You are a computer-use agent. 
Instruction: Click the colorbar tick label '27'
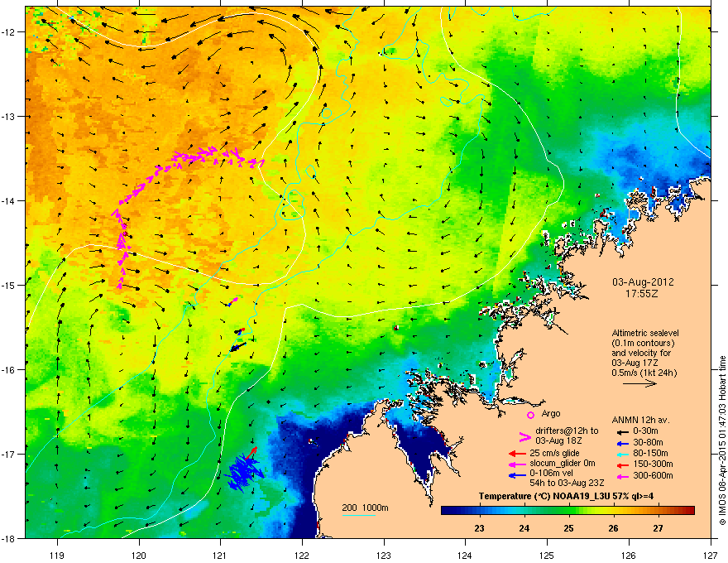pyautogui.click(x=658, y=528)
